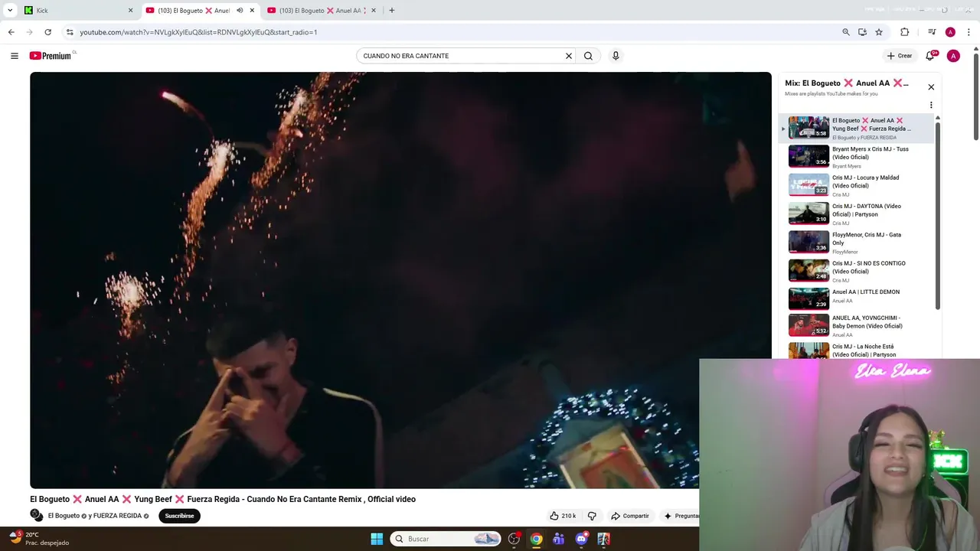Image resolution: width=980 pixels, height=551 pixels.
Task: Select the playing El Bogueto tab
Action: [199, 11]
